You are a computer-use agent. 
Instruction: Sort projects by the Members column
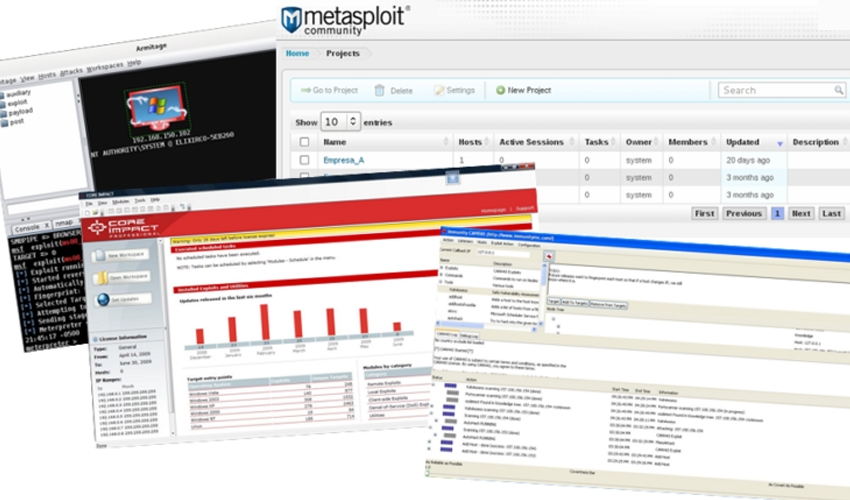tap(692, 142)
